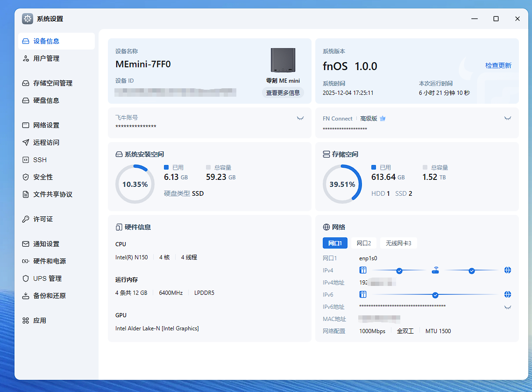
Task: Reveal the hidden 飞牛账号 value
Action: click(300, 118)
